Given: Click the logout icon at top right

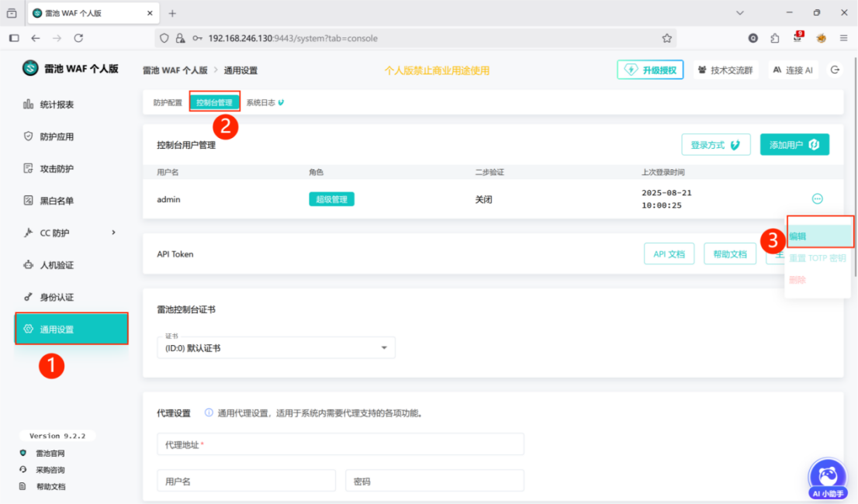Looking at the screenshot, I should pos(835,70).
